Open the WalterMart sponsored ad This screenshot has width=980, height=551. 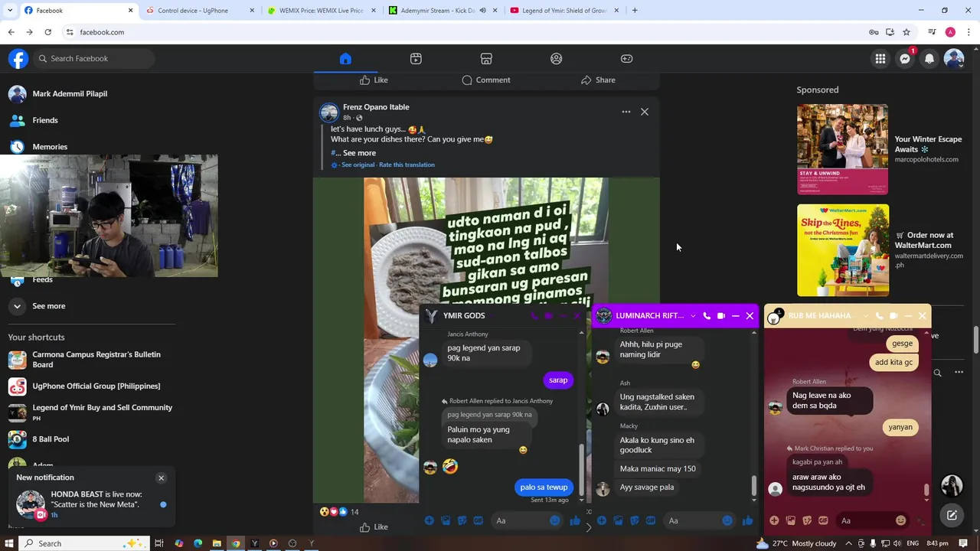[879, 250]
